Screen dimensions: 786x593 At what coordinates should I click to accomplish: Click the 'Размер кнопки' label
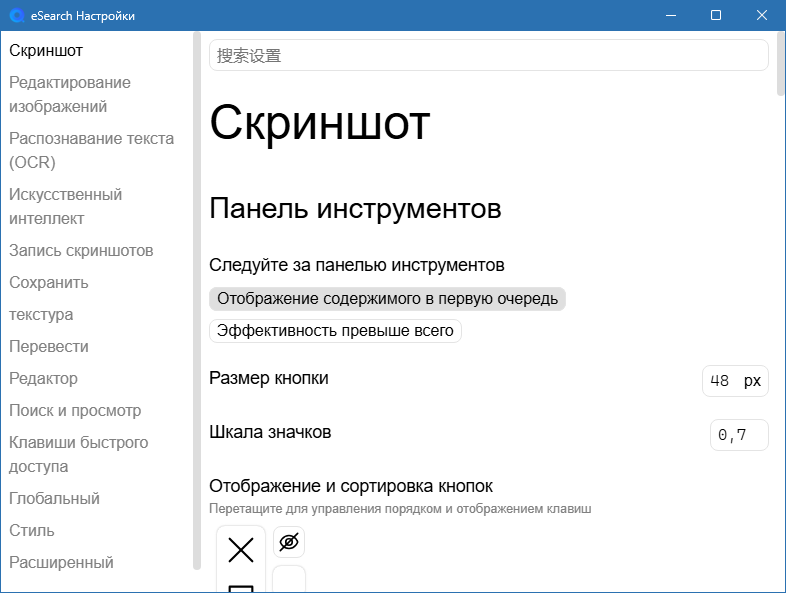269,378
